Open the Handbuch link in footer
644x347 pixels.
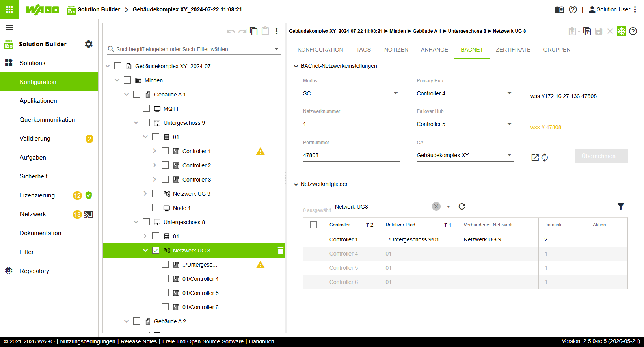click(x=261, y=341)
